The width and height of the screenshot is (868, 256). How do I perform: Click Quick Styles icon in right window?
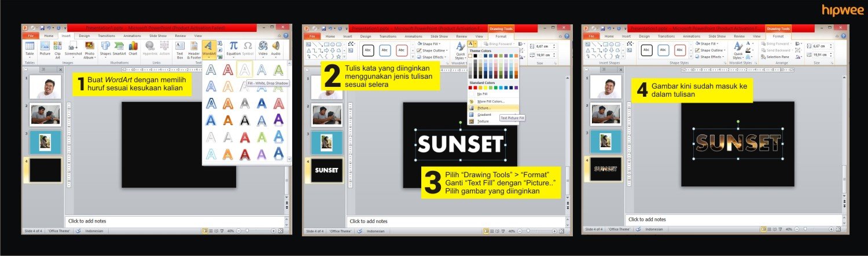pos(738,50)
